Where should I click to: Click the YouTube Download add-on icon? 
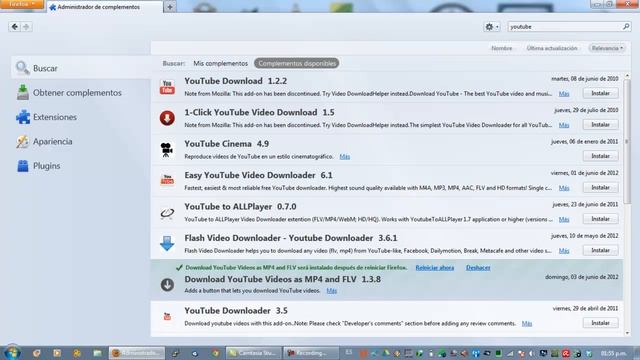click(x=167, y=87)
